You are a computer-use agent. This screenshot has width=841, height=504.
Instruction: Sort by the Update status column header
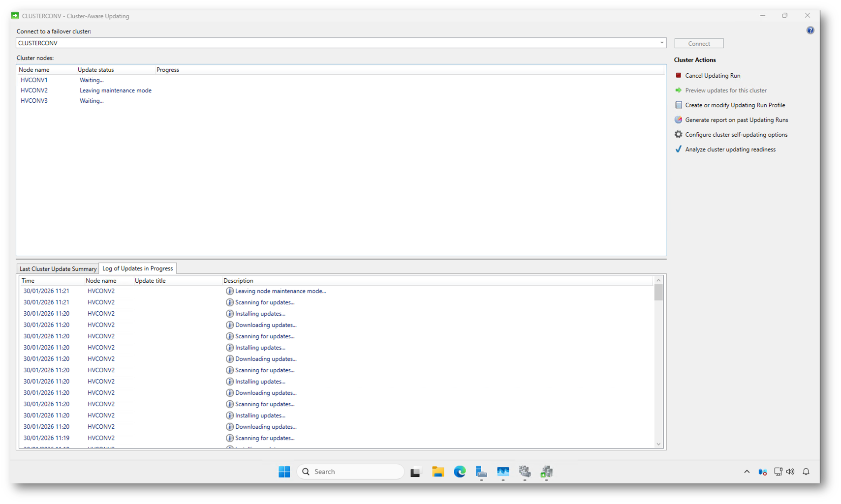(x=96, y=70)
